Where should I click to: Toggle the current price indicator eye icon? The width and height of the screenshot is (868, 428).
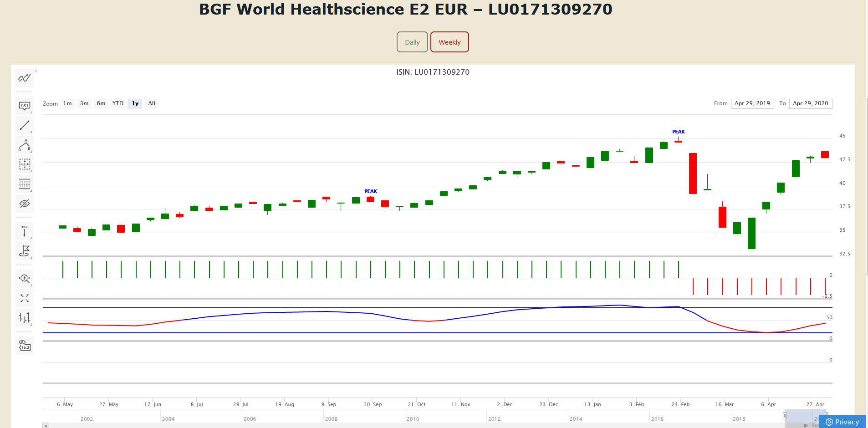click(24, 345)
